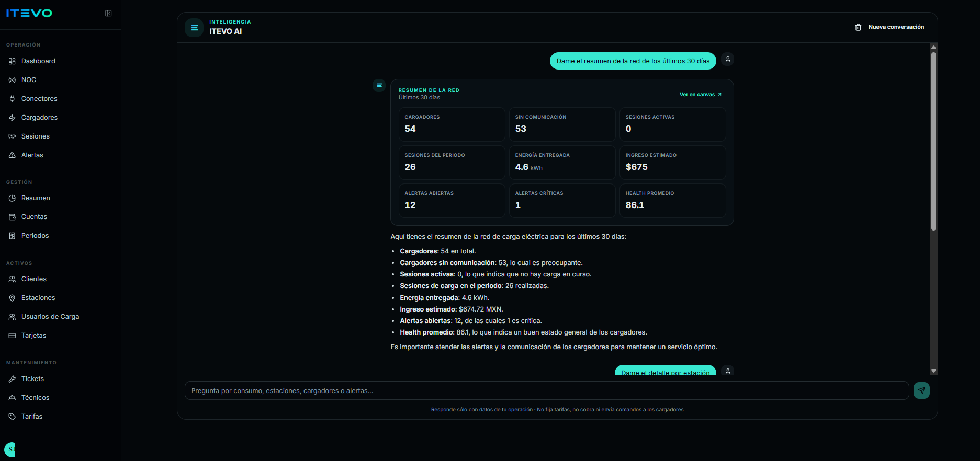The height and width of the screenshot is (461, 980).
Task: Click the Técnicos hard hat icon
Action: (x=12, y=398)
